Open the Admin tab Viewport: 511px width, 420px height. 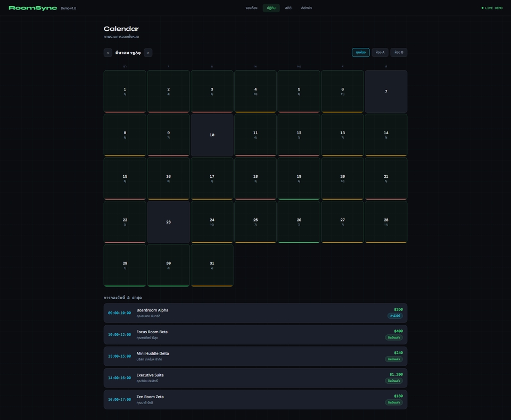pyautogui.click(x=307, y=8)
